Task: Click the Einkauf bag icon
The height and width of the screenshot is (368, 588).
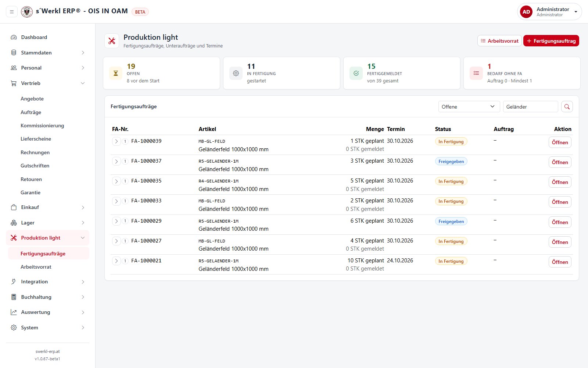Action: coord(14,207)
